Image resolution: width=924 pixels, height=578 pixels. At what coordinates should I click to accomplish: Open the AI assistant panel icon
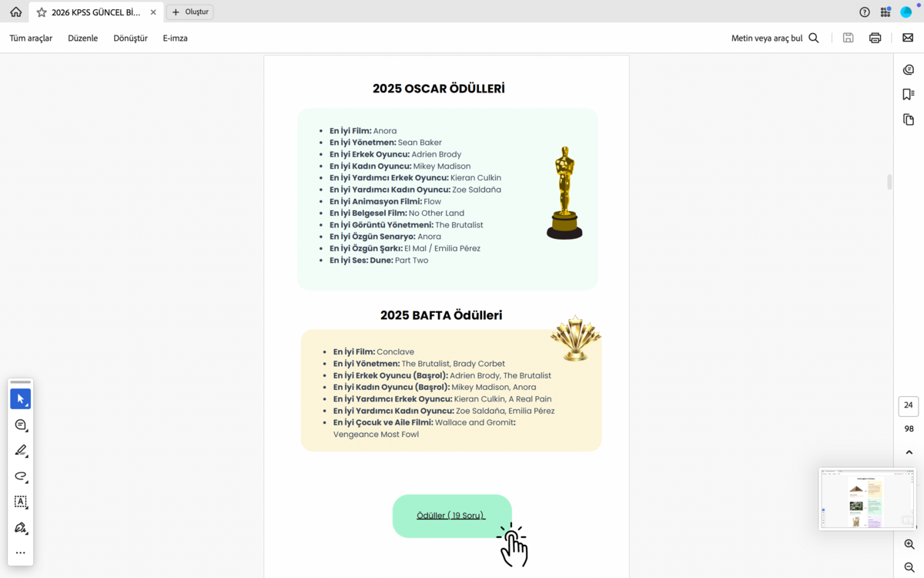pos(909,70)
